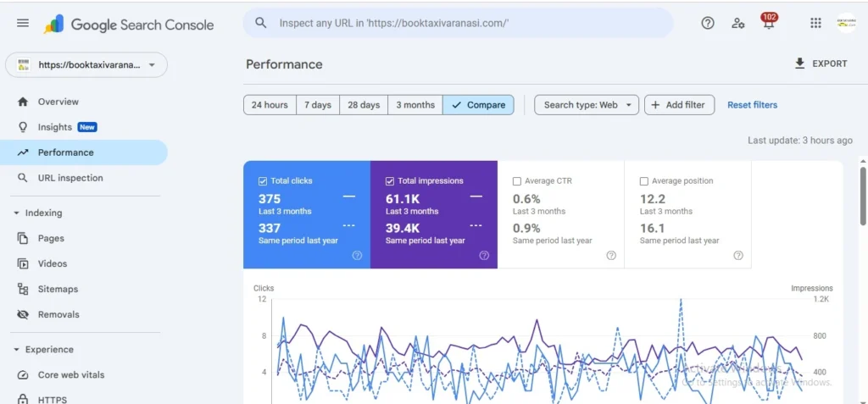The image size is (868, 404).
Task: Open the notifications bell with 102 badge
Action: coord(768,24)
